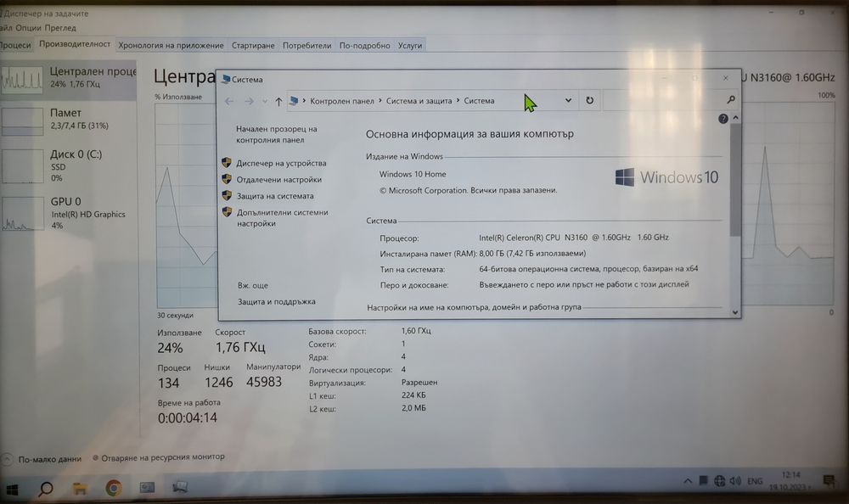Viewport: 849px width, 504px height.
Task: Open Отваряне на ресурсния монитор link
Action: [x=158, y=456]
